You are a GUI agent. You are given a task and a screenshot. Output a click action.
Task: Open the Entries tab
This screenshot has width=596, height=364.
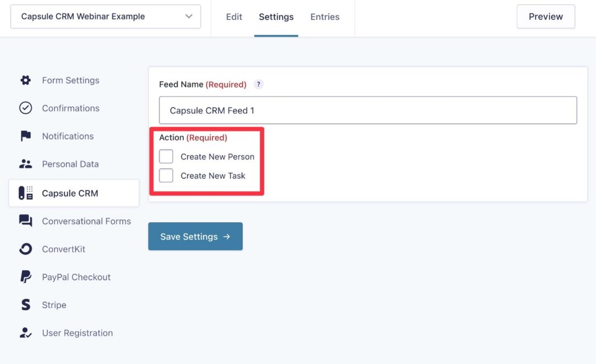tap(324, 17)
